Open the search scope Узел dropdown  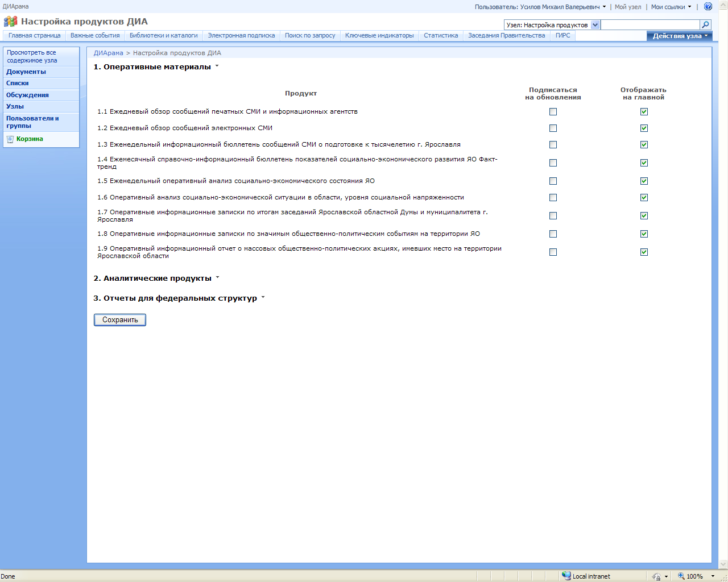click(x=595, y=25)
